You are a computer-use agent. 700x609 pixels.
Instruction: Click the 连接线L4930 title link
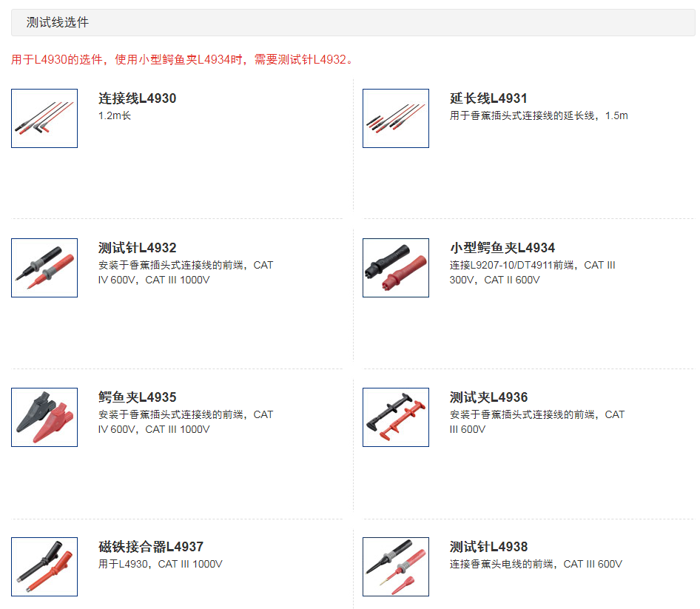tap(138, 98)
